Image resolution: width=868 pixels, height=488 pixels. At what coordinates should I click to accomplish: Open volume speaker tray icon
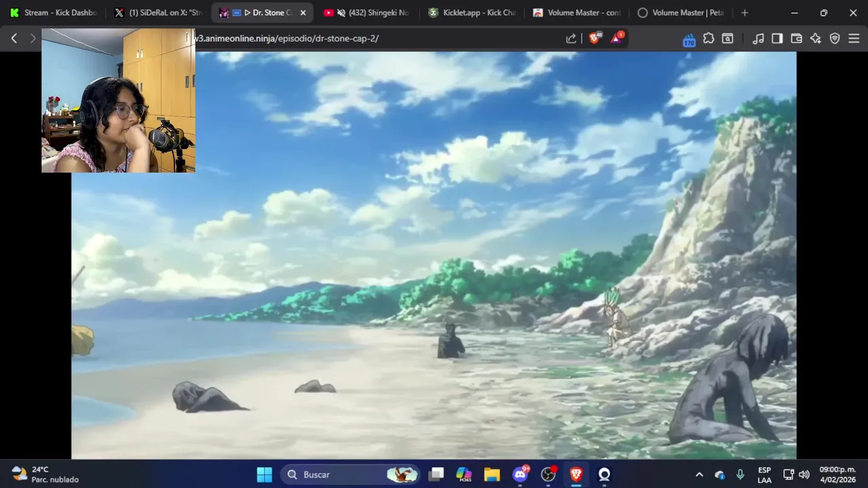point(804,474)
